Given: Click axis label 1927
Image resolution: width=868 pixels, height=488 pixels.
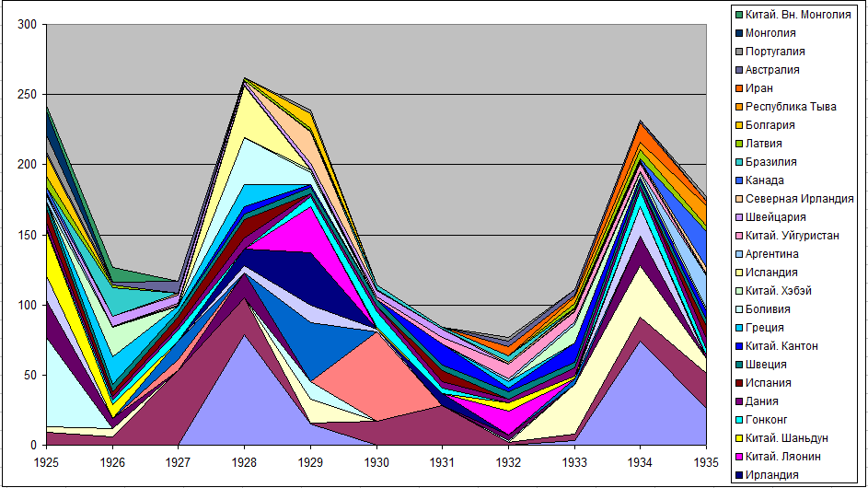Looking at the screenshot, I should [179, 462].
